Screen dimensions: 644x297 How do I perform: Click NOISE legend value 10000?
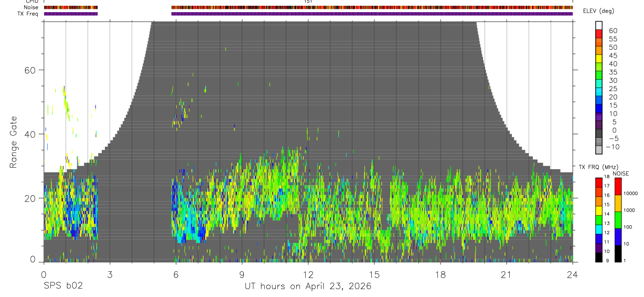[x=630, y=193]
